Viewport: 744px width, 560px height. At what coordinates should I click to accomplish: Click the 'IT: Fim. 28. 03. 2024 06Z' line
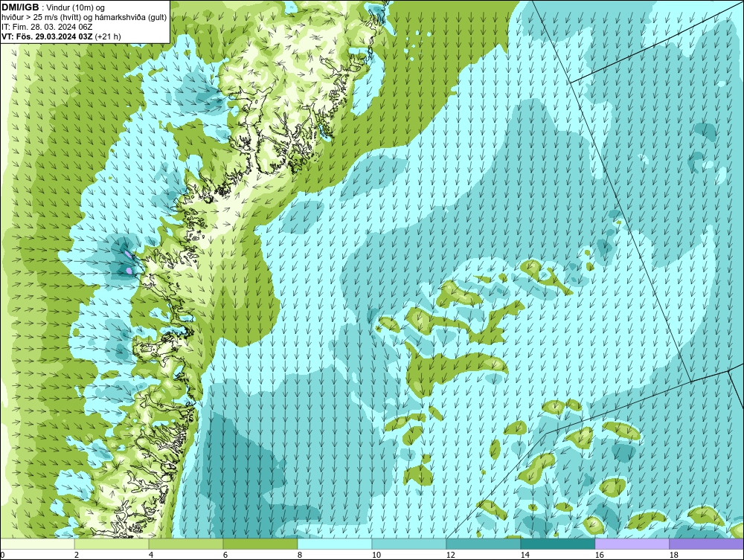[47, 27]
